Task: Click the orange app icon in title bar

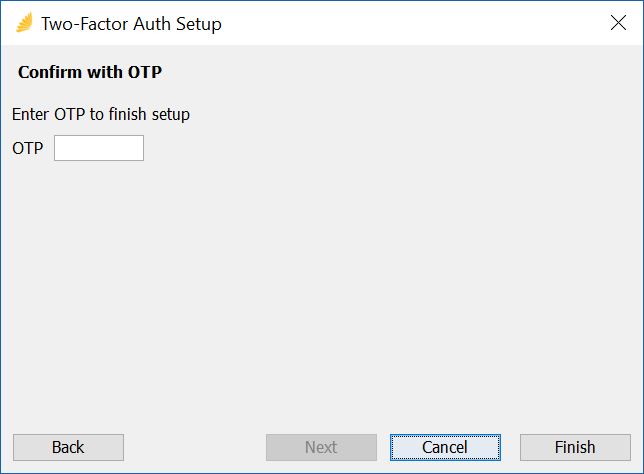Action: click(x=24, y=23)
